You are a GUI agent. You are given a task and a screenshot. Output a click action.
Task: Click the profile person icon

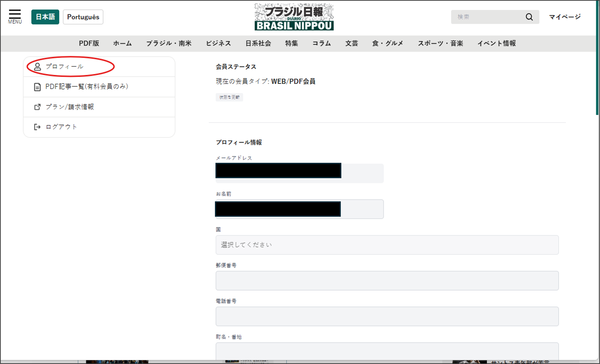pos(37,66)
